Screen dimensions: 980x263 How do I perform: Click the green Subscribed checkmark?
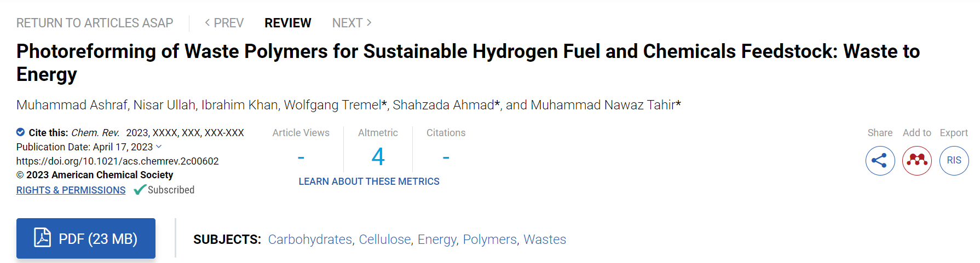pyautogui.click(x=140, y=190)
